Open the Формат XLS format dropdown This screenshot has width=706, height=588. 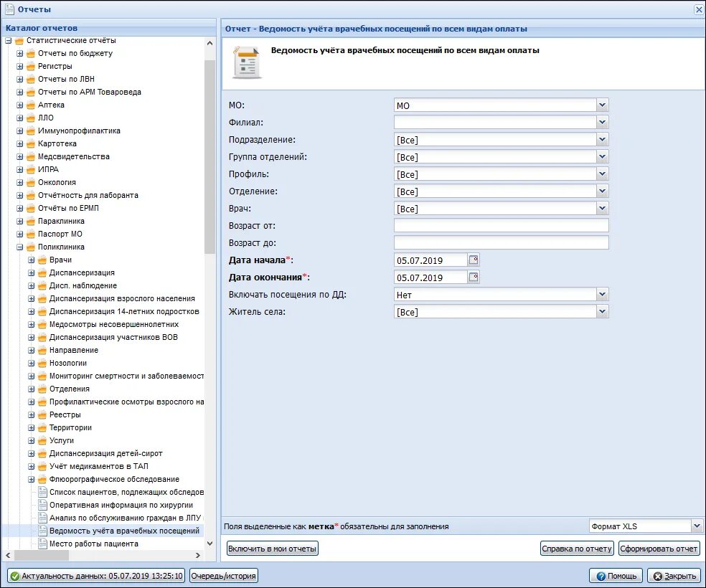pyautogui.click(x=697, y=526)
